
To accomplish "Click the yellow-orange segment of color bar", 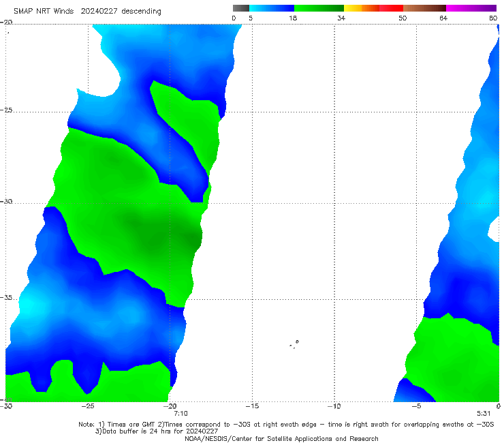I will [362, 8].
